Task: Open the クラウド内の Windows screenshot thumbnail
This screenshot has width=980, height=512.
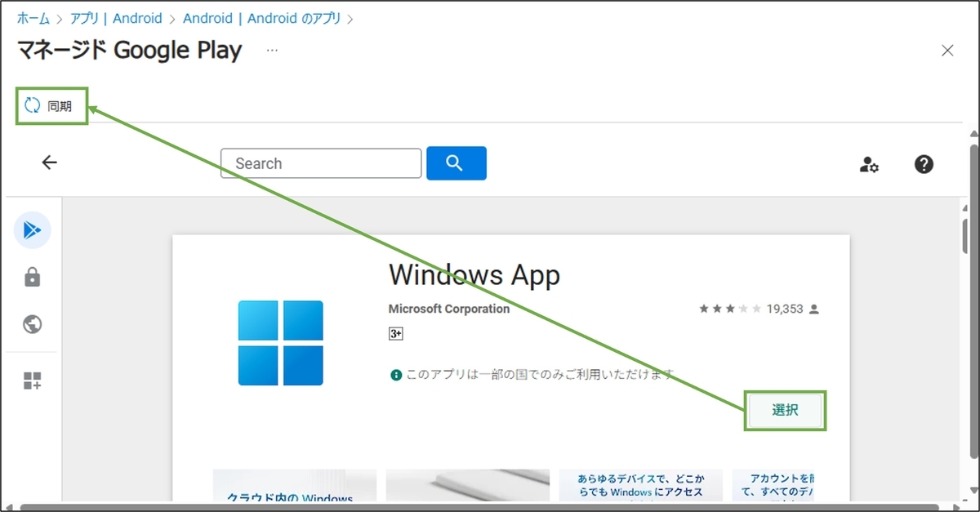Action: point(295,485)
